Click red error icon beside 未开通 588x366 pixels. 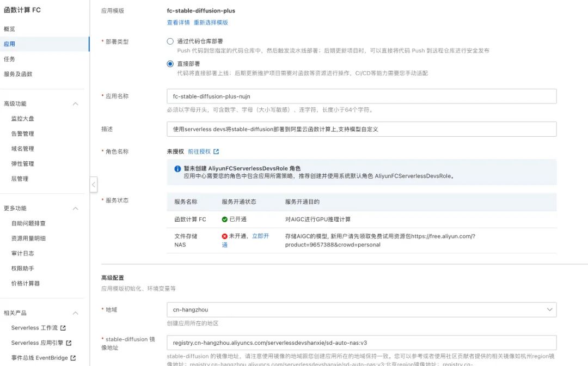(225, 236)
